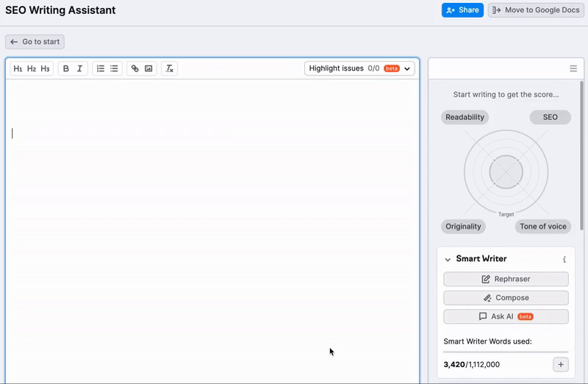Insert a bulleted list

coord(115,68)
